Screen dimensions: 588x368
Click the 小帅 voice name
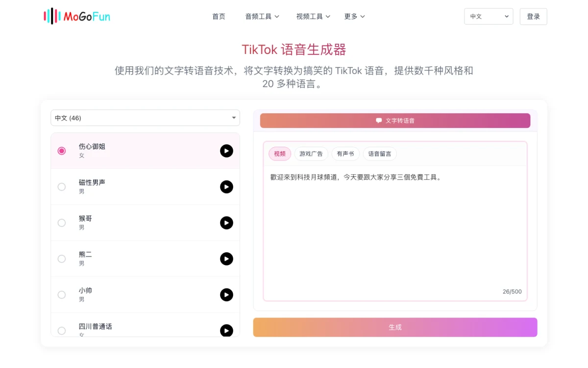tap(85, 290)
